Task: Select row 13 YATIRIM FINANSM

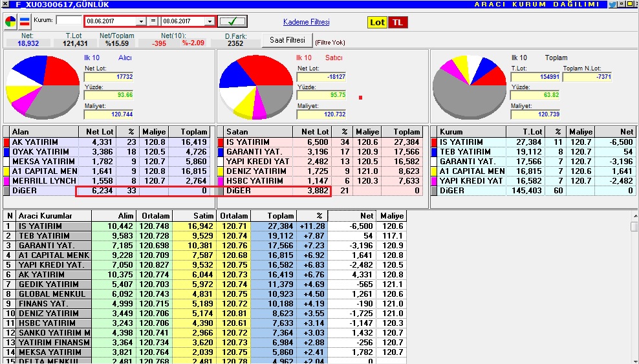Action: click(205, 343)
